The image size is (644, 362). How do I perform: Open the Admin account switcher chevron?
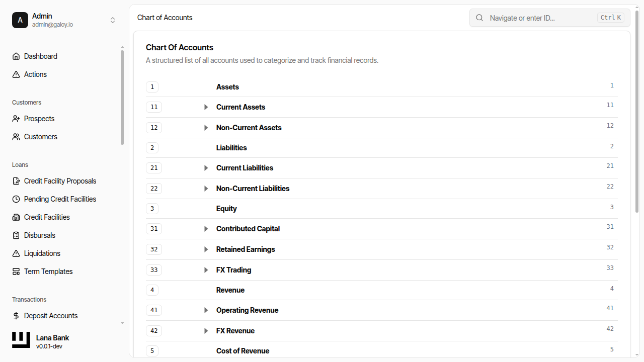click(x=113, y=20)
